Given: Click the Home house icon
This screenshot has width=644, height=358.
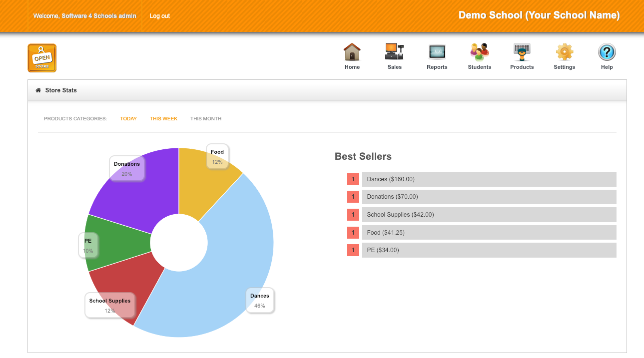Looking at the screenshot, I should point(352,51).
